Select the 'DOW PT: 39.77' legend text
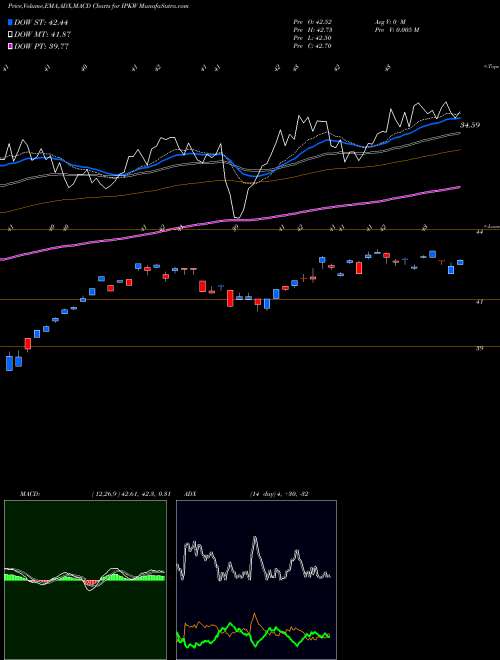This screenshot has width=500, height=660. click(x=42, y=46)
